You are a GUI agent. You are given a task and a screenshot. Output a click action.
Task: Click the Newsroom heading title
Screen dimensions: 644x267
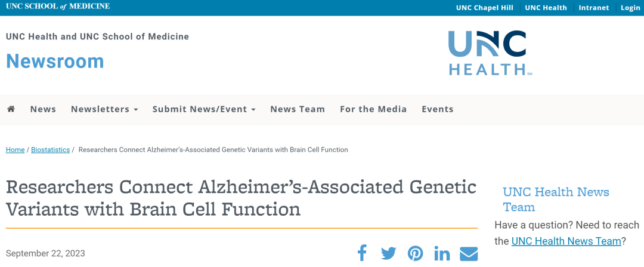pyautogui.click(x=55, y=61)
